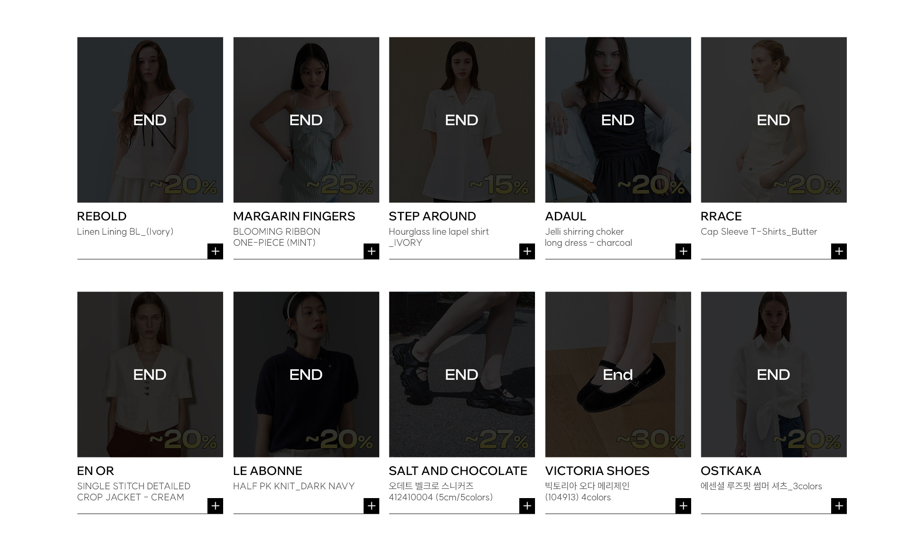Click SINGLE STITCH DETAILED CROP JACKET title
Viewport: 924px width, 560px height.
134,492
